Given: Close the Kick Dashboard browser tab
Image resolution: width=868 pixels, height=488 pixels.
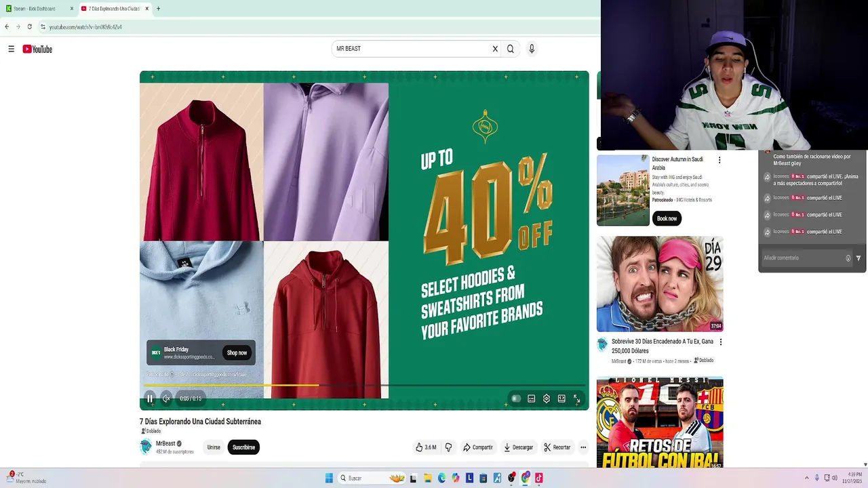Looking at the screenshot, I should point(71,9).
